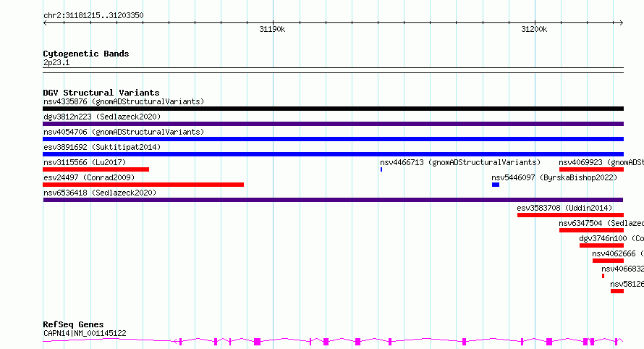Viewport: 644px width, 349px height.
Task: Open the dgv3746n100 variant label
Action: point(611,238)
